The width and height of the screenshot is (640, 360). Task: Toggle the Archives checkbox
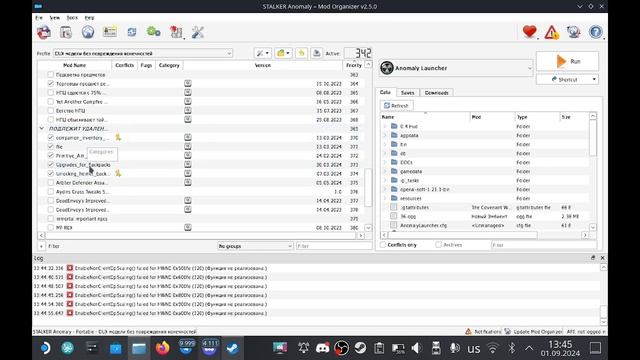[438, 245]
